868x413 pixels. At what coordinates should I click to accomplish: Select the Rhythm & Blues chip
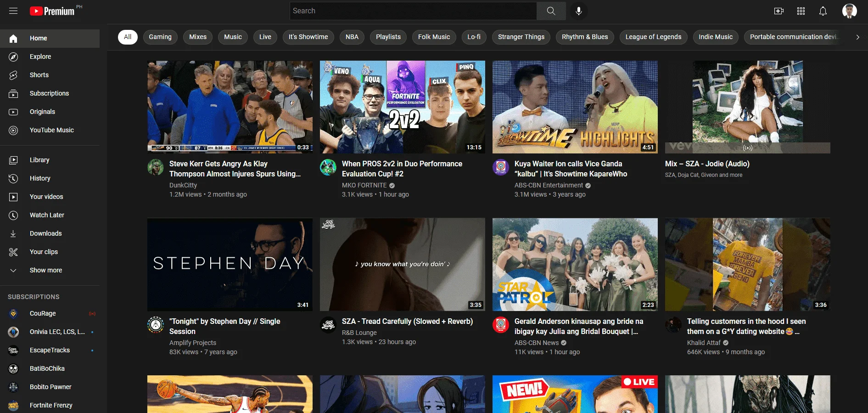tap(585, 37)
